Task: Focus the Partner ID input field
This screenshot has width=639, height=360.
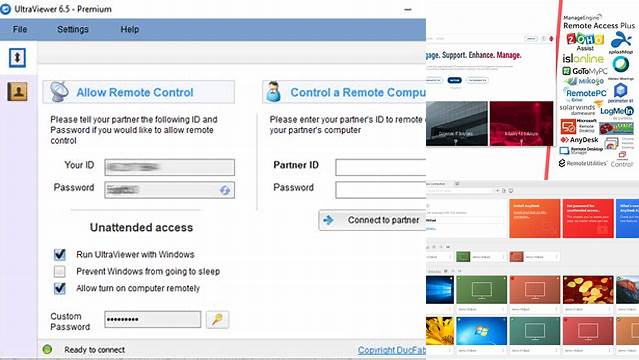Action: [381, 168]
